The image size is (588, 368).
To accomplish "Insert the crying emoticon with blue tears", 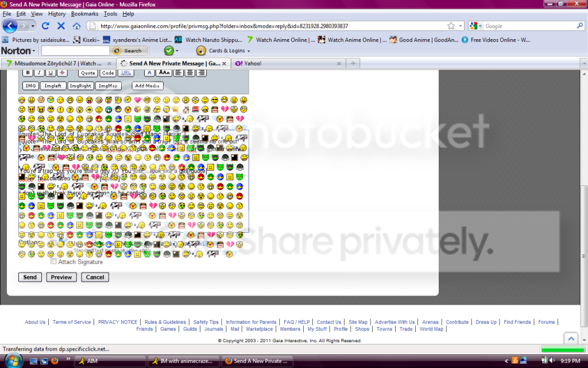I will (x=51, y=100).
